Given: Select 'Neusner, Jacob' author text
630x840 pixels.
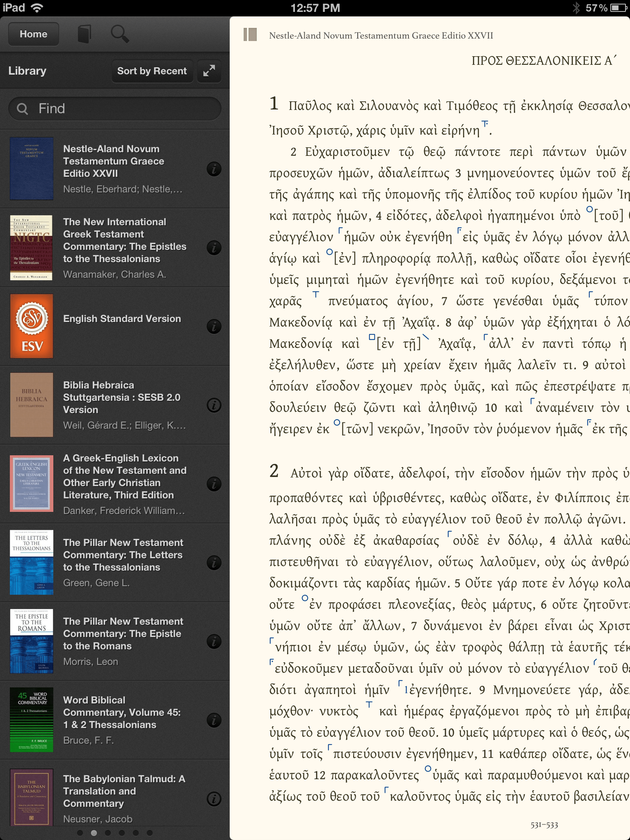Looking at the screenshot, I should point(98,819).
